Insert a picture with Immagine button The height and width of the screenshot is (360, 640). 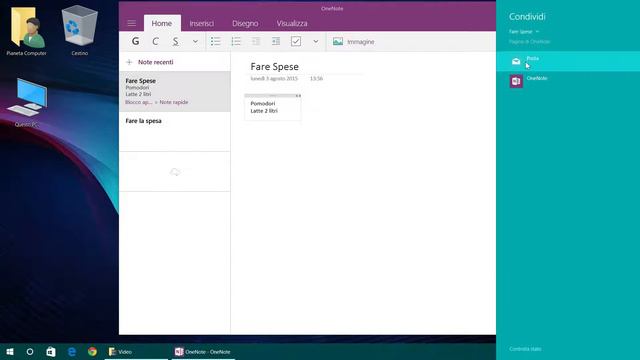coord(353,42)
